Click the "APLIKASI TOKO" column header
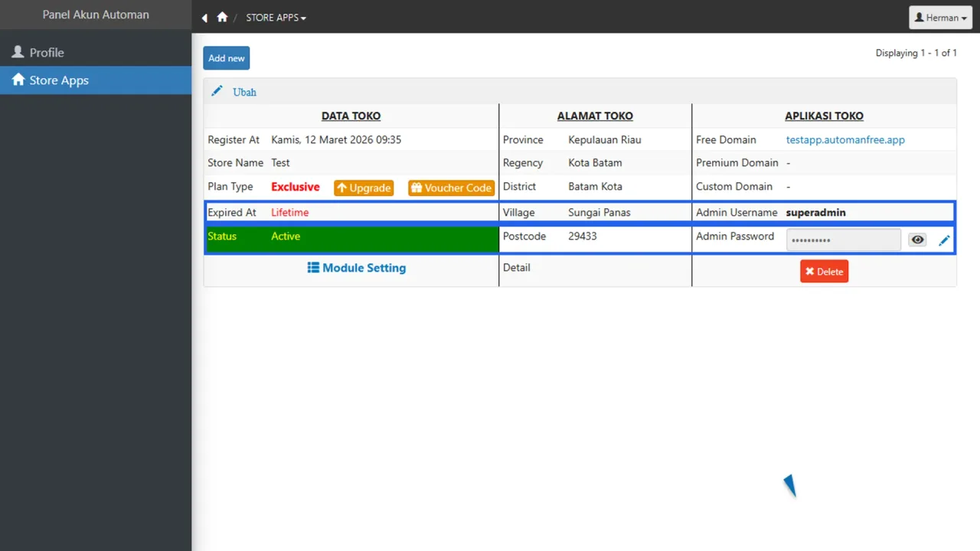Screen dimensions: 980x551 click(824, 116)
